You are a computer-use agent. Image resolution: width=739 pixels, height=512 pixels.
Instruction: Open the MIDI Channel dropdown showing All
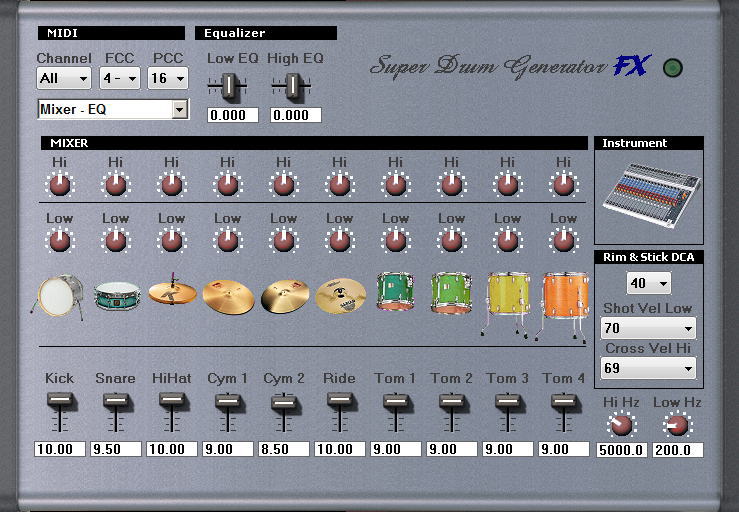[x=64, y=78]
